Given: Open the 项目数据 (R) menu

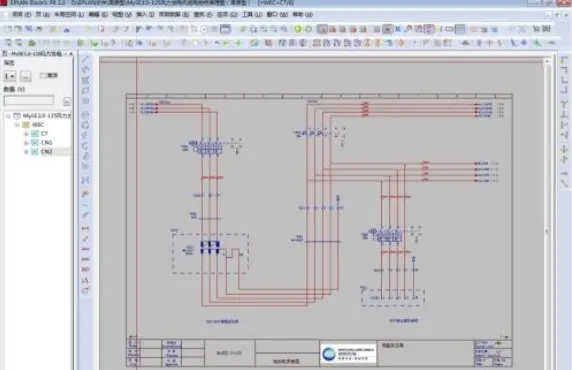Looking at the screenshot, I should tap(174, 15).
